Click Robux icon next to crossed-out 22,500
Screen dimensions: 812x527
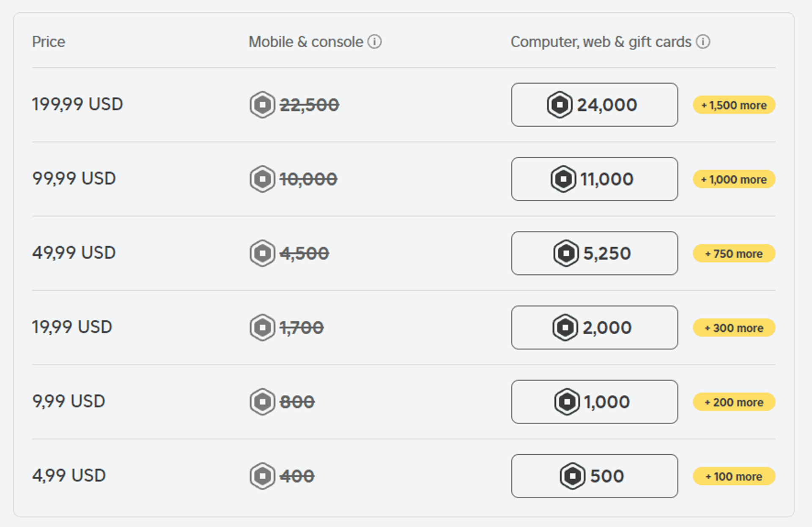[263, 105]
